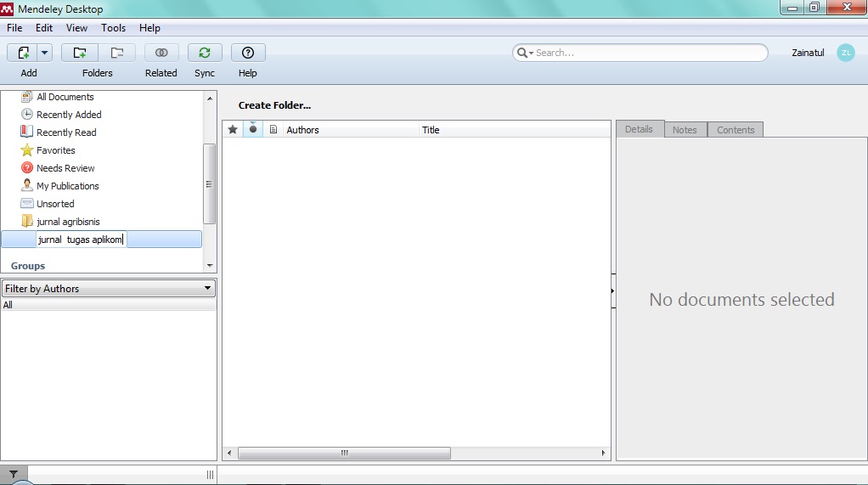Viewport: 868px width, 485px height.
Task: Switch to the Notes tab
Action: [685, 130]
